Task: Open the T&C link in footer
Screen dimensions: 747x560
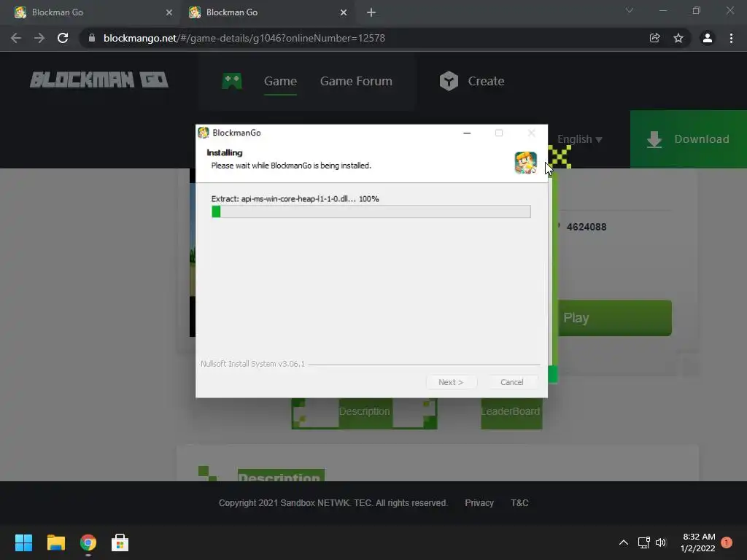Action: point(519,503)
